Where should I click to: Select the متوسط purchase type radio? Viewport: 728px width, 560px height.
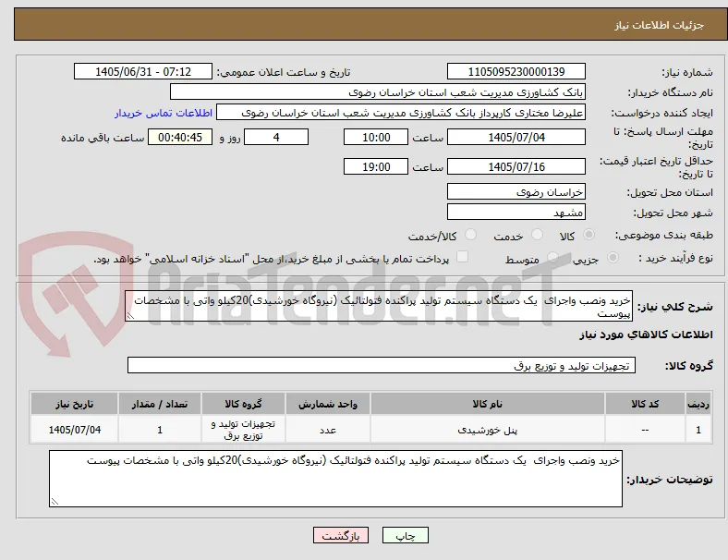coord(552,257)
